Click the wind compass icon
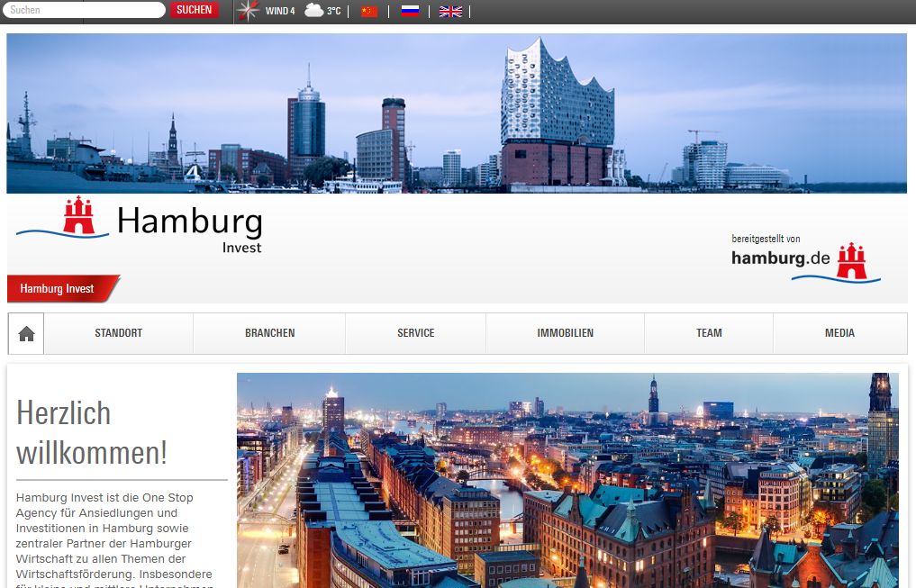This screenshot has height=588, width=916. click(249, 11)
